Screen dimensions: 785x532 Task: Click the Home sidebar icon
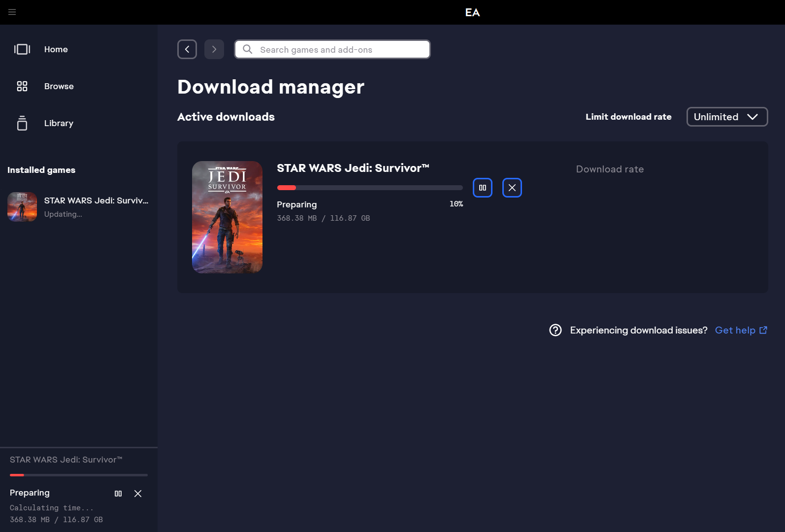pyautogui.click(x=22, y=49)
